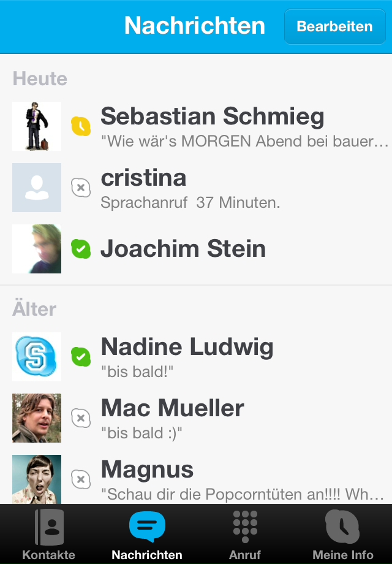The height and width of the screenshot is (564, 392).
Task: Open cristina's 37-minute voice call entry
Action: pyautogui.click(x=196, y=188)
